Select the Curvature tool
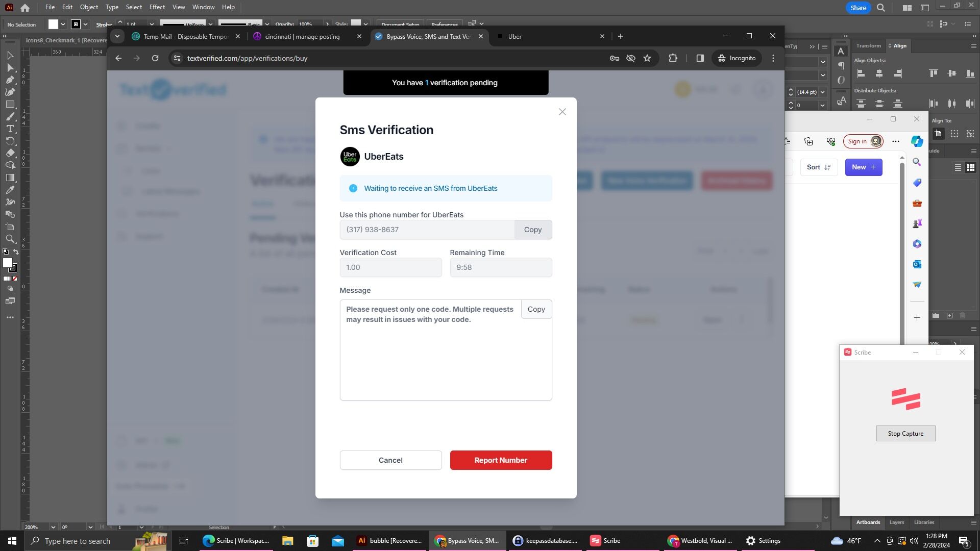Screen dimensions: 980x551 point(10,92)
